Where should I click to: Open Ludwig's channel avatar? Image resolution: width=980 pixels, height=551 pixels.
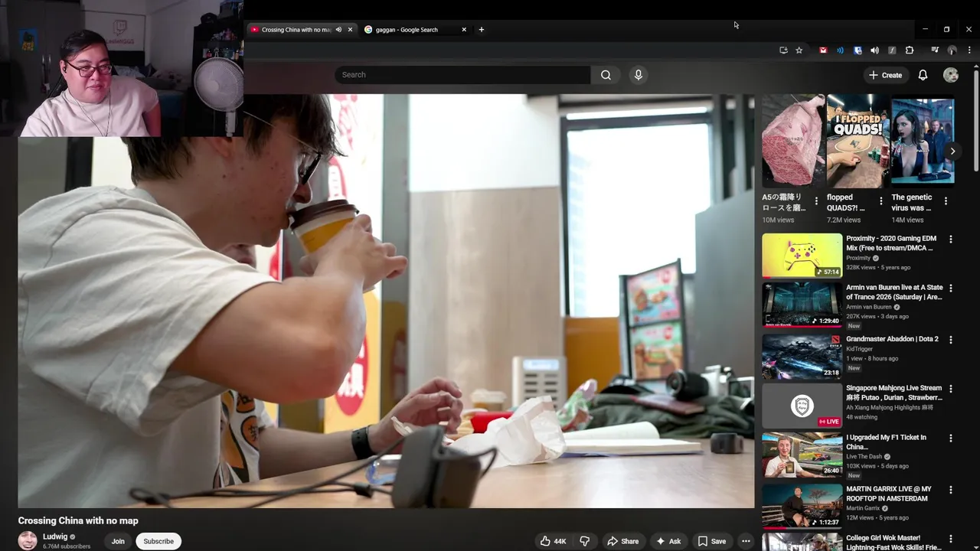(28, 540)
